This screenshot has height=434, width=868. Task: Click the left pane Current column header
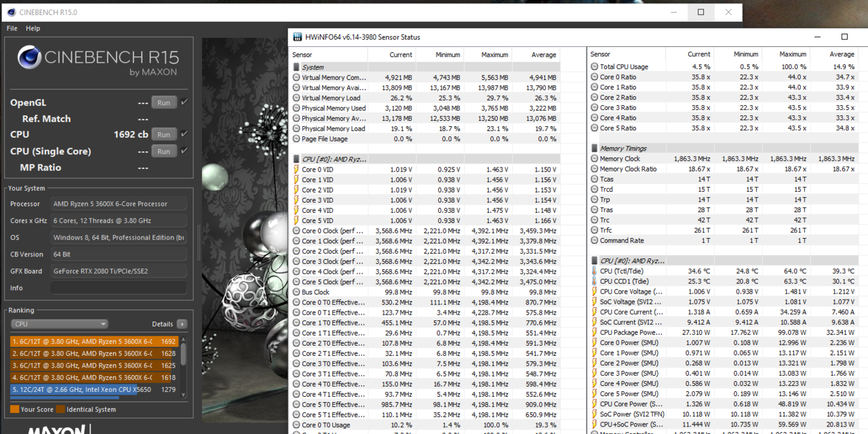point(391,54)
